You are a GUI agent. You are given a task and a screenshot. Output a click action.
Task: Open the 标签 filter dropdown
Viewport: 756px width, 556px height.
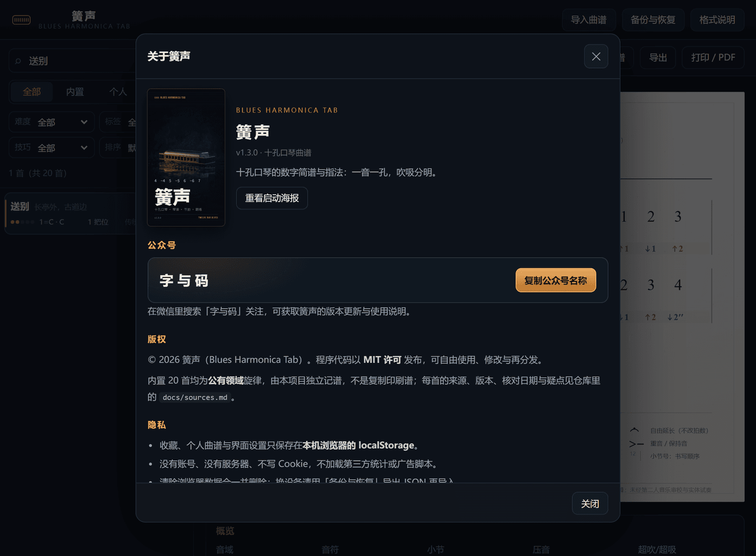(x=118, y=122)
